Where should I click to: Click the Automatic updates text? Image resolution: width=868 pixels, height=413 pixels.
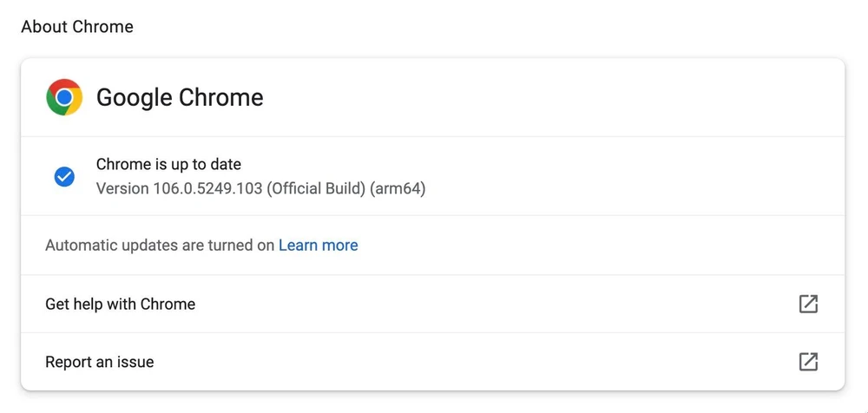124,246
